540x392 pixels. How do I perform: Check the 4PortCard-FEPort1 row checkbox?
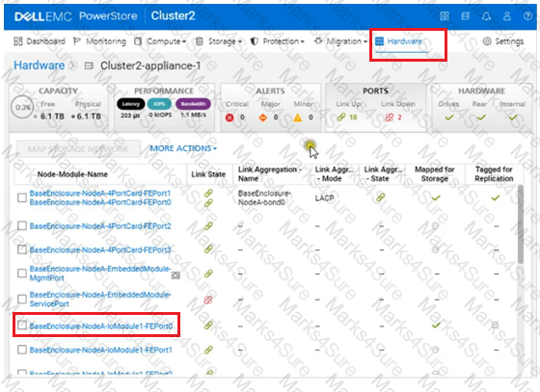(x=22, y=197)
